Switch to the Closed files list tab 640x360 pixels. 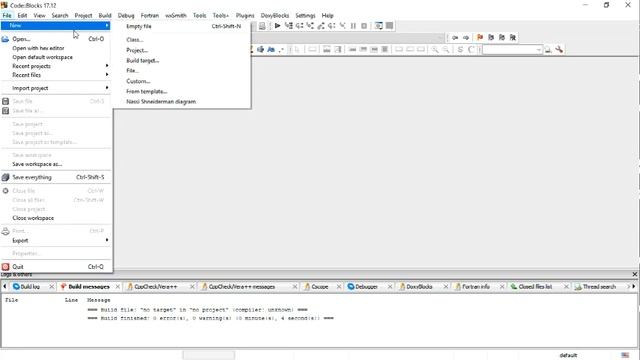point(535,287)
